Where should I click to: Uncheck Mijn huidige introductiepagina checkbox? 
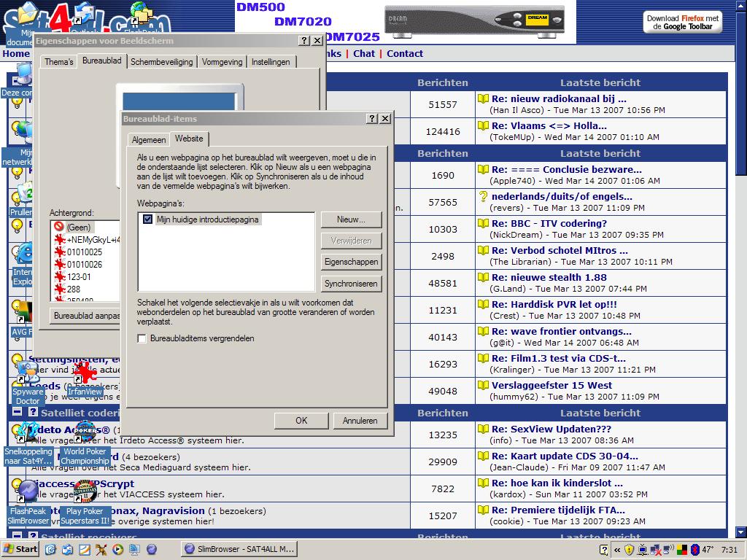(x=148, y=219)
